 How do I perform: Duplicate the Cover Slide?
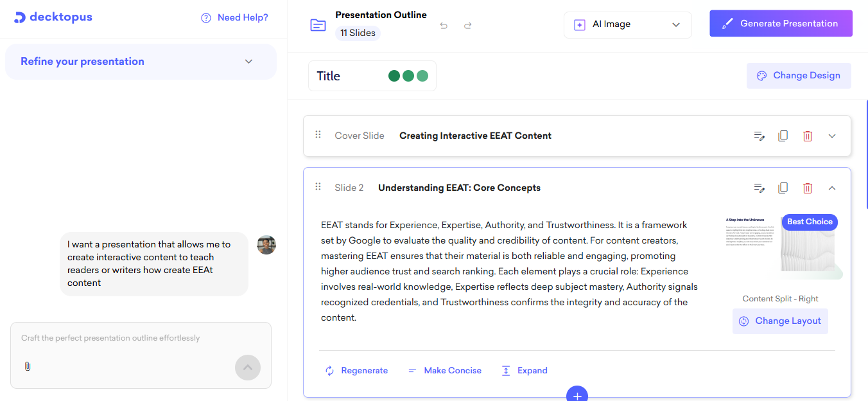pyautogui.click(x=783, y=136)
